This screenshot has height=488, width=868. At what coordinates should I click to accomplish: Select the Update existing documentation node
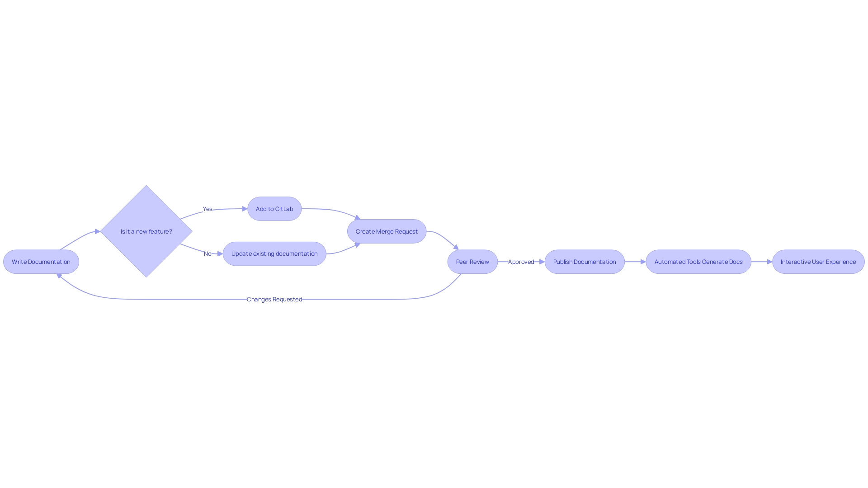click(274, 253)
